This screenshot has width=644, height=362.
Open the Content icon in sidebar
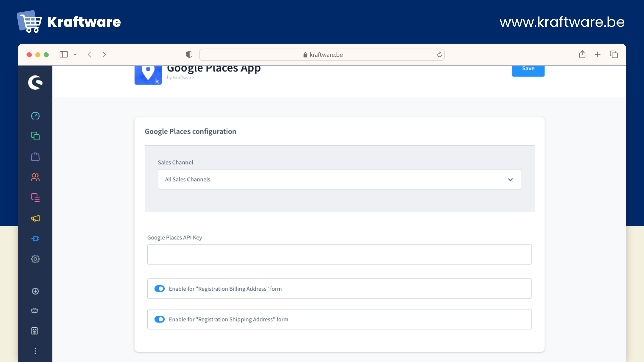click(x=35, y=197)
